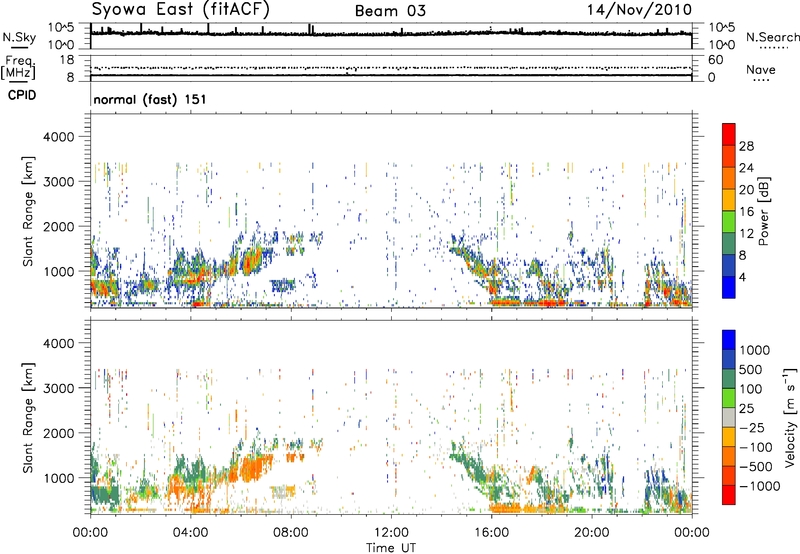This screenshot has height=554, width=800.
Task: Select the "Beam 03" header text
Action: click(390, 11)
